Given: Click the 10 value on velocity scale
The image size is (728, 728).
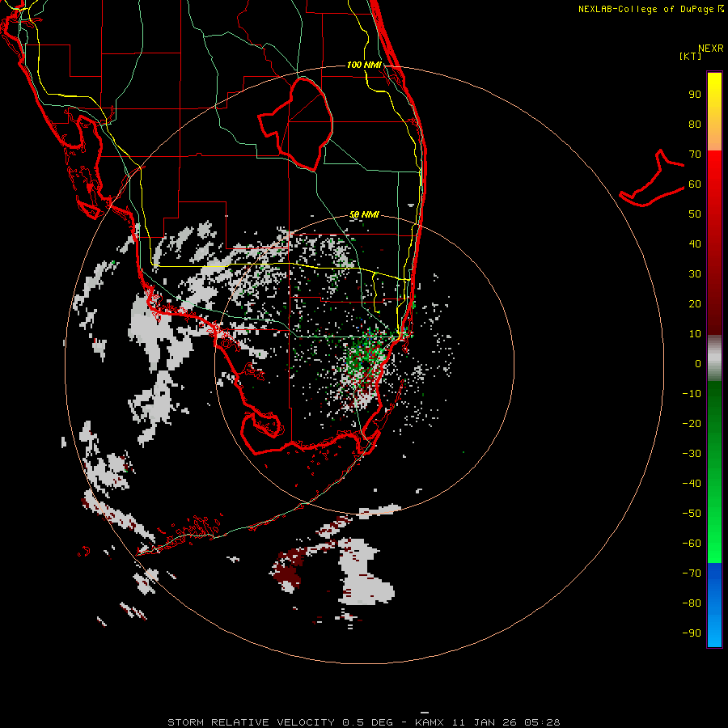Looking at the screenshot, I should click(x=695, y=334).
